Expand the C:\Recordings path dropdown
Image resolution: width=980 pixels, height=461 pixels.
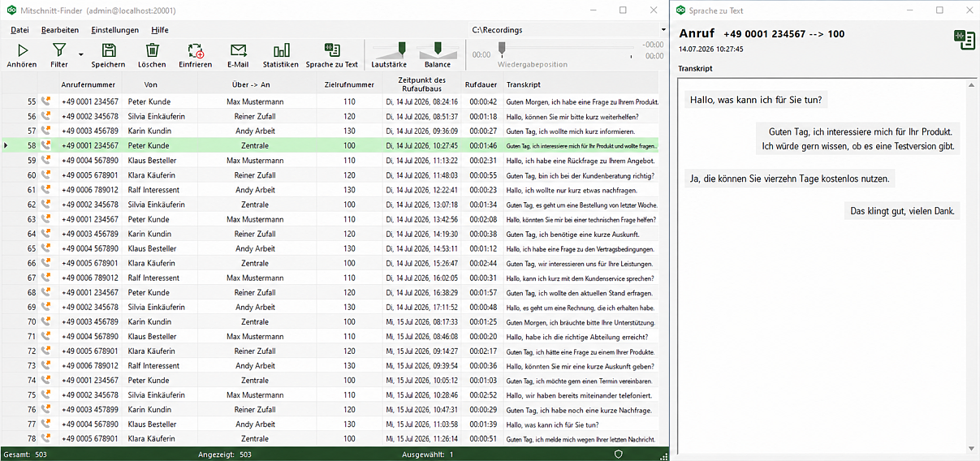tap(663, 30)
